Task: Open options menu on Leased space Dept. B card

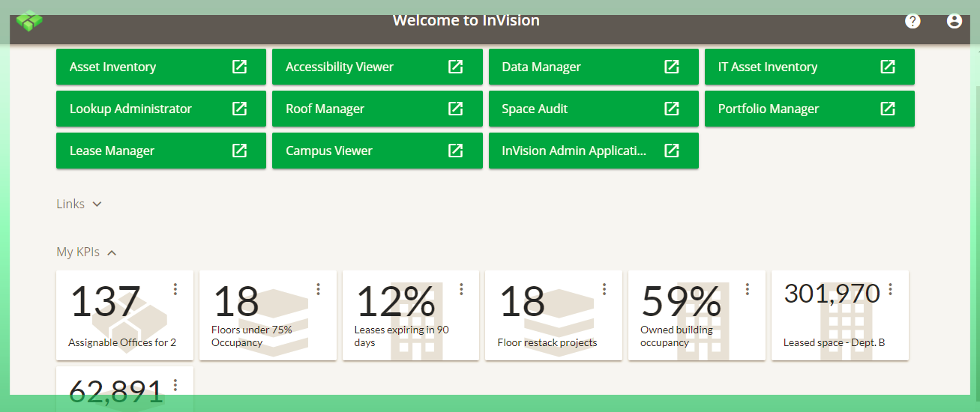Action: pos(891,289)
